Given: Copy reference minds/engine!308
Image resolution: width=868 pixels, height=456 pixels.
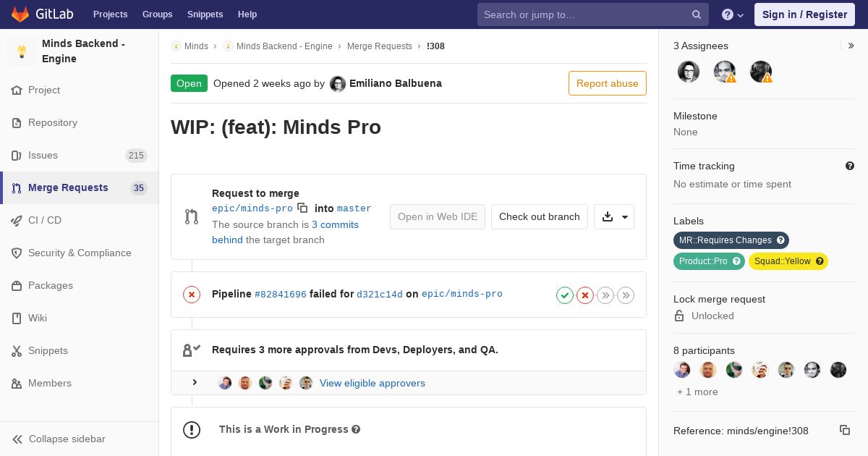Looking at the screenshot, I should (845, 430).
